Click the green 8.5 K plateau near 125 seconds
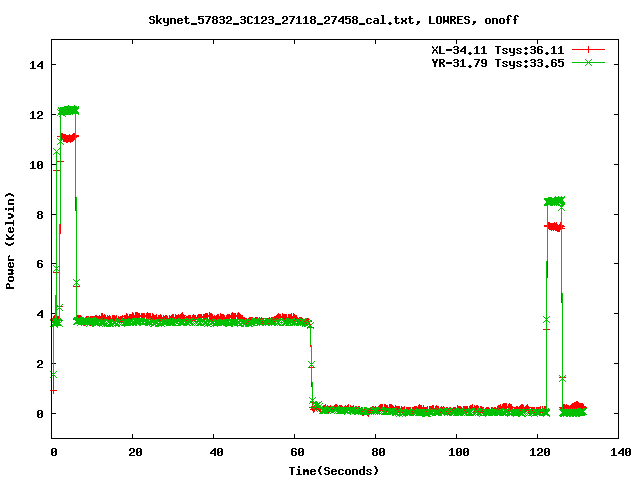 [555, 201]
